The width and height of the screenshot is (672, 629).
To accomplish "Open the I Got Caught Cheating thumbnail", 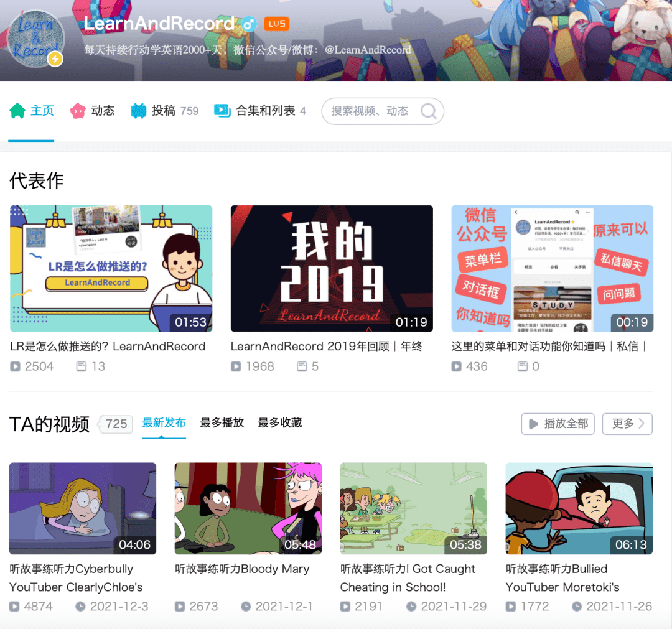I will coord(414,508).
